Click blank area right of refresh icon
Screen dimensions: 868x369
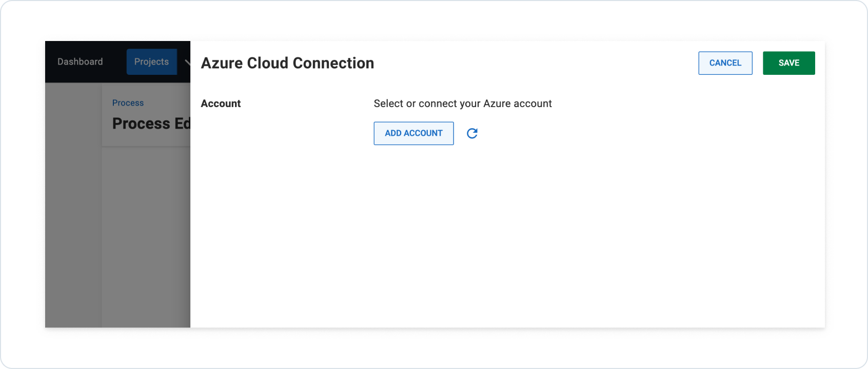(x=616, y=133)
